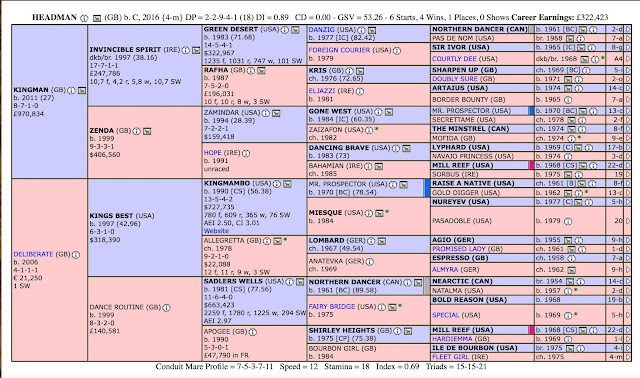The height and width of the screenshot is (378, 640).
Task: Follow the PROMISED LADY link
Action: coord(459,249)
